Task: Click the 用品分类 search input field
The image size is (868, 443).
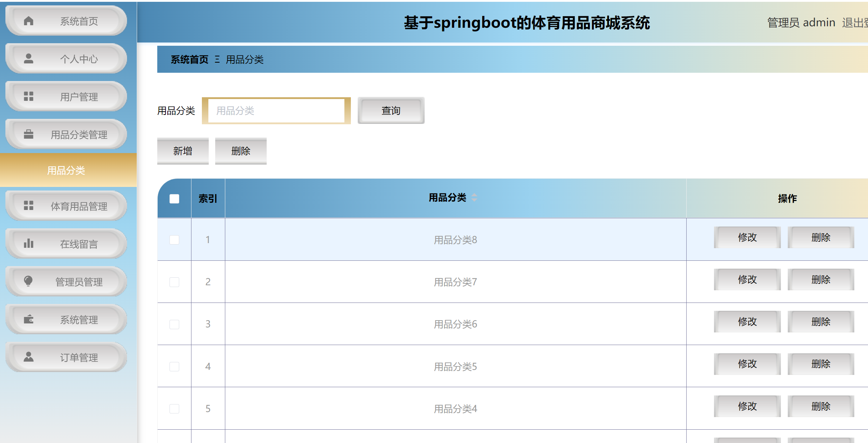Action: click(276, 111)
